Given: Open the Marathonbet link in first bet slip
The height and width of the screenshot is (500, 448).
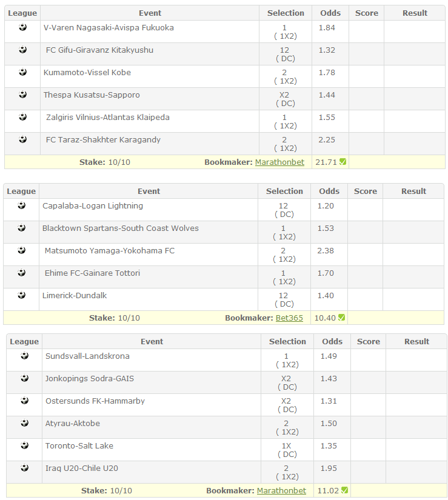Looking at the screenshot, I should tap(279, 162).
